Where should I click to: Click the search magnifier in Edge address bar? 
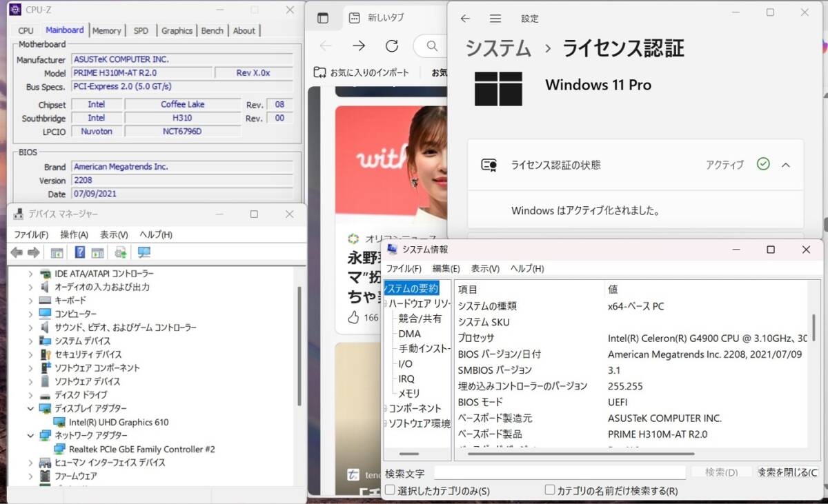pos(432,46)
